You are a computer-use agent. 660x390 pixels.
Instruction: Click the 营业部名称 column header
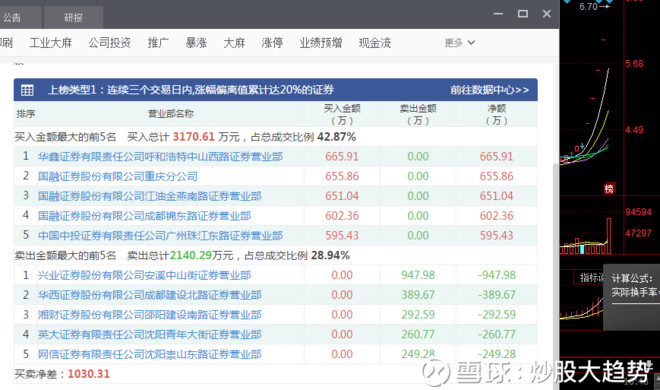(170, 114)
